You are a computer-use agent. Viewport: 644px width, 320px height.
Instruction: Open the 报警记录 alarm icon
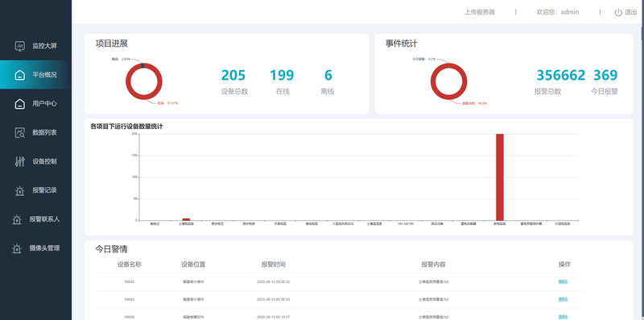pyautogui.click(x=19, y=190)
